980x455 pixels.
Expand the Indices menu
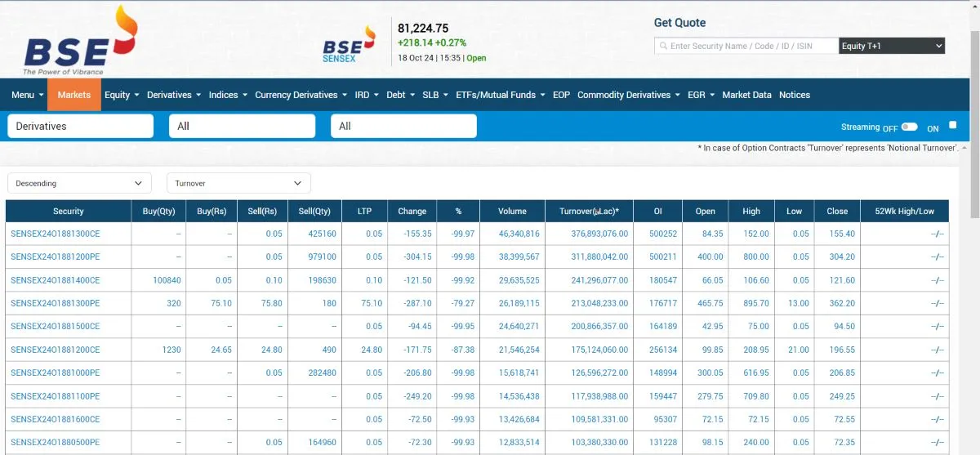pyautogui.click(x=228, y=95)
